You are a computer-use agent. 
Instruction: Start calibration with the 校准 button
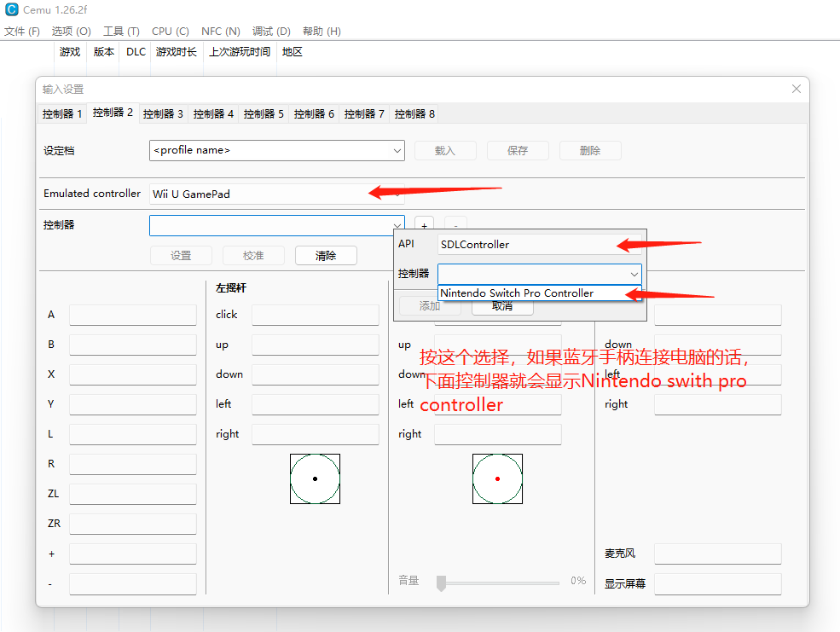(x=253, y=255)
